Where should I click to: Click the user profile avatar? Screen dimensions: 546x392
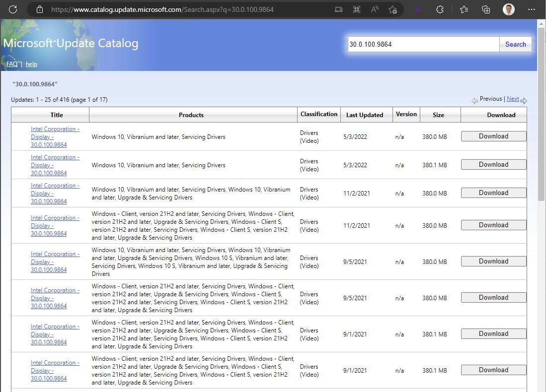[508, 9]
